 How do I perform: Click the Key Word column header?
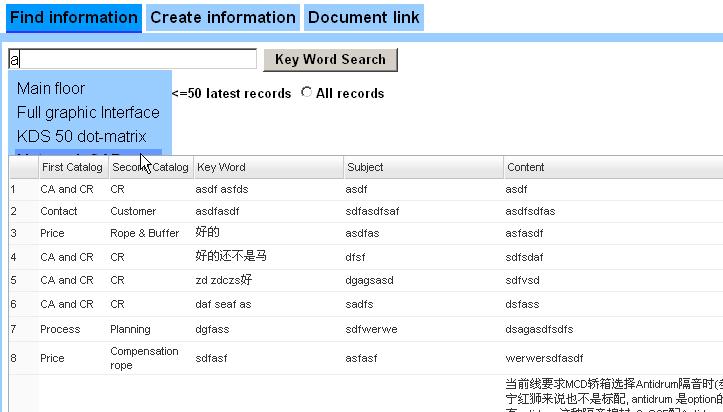click(x=221, y=167)
